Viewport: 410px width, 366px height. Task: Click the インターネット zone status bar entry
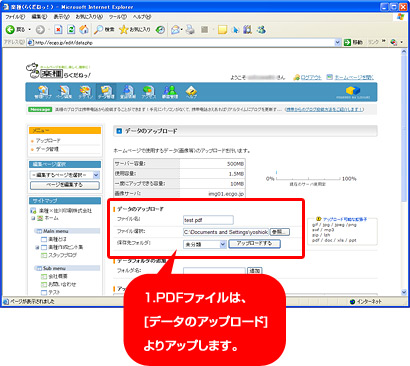(366, 301)
